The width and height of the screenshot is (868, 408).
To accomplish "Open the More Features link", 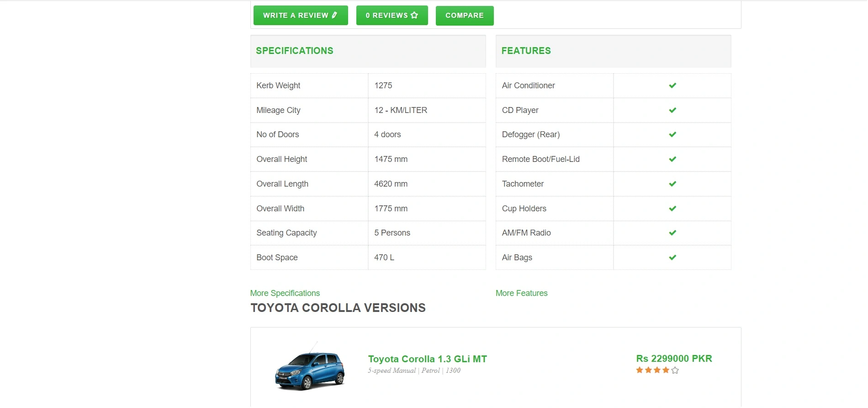I will pos(522,293).
